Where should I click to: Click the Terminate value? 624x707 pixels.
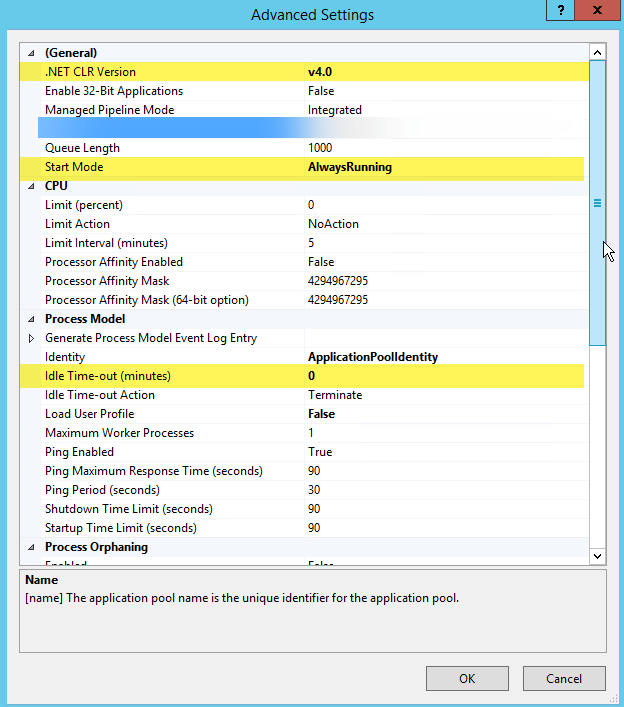(x=335, y=395)
